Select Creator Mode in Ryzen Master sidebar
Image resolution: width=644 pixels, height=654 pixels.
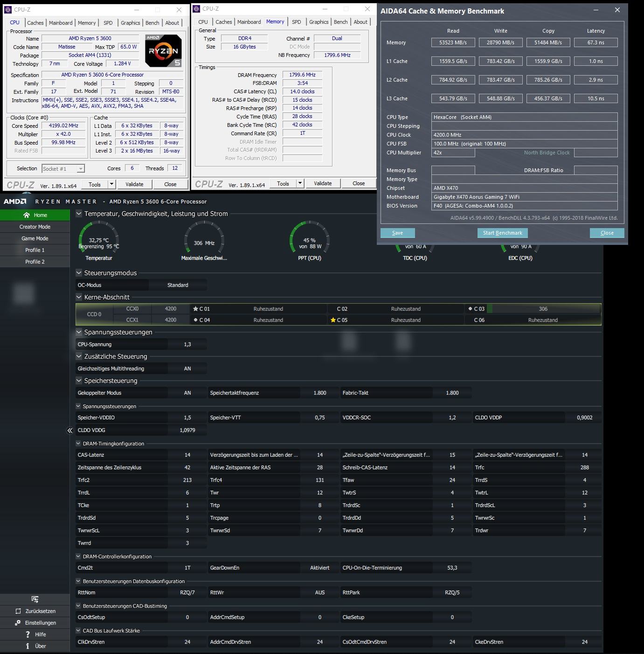click(35, 227)
